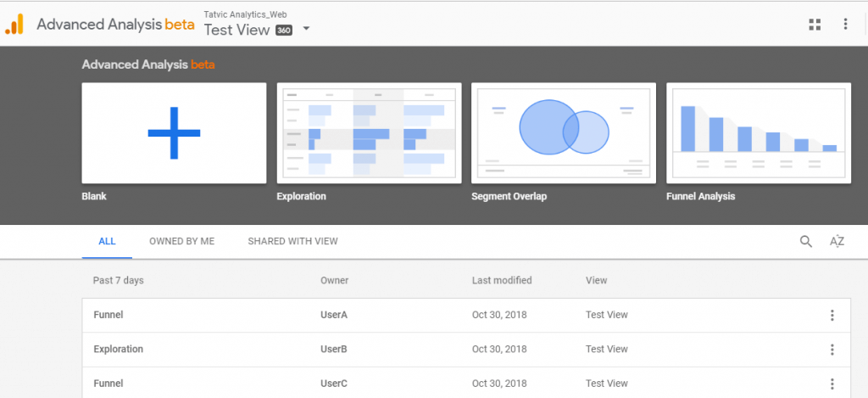Image resolution: width=868 pixels, height=398 pixels.
Task: Open the Exploration analysis owned by UserB
Action: coord(118,349)
